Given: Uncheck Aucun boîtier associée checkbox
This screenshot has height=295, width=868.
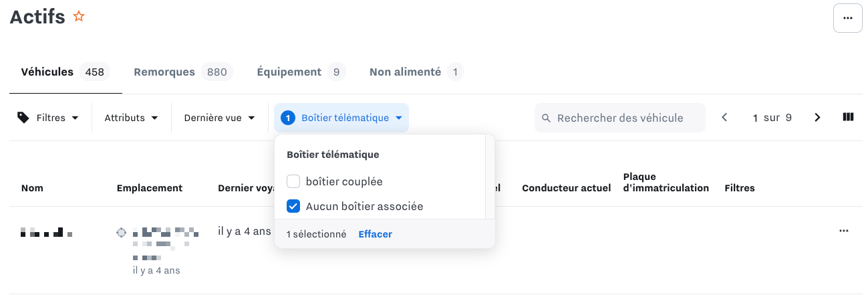Looking at the screenshot, I should point(293,207).
